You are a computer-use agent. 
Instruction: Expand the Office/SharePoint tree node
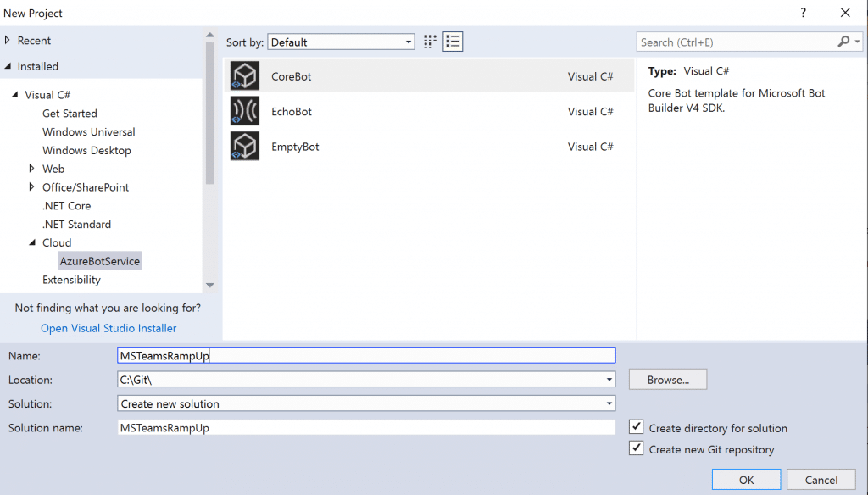click(x=31, y=186)
